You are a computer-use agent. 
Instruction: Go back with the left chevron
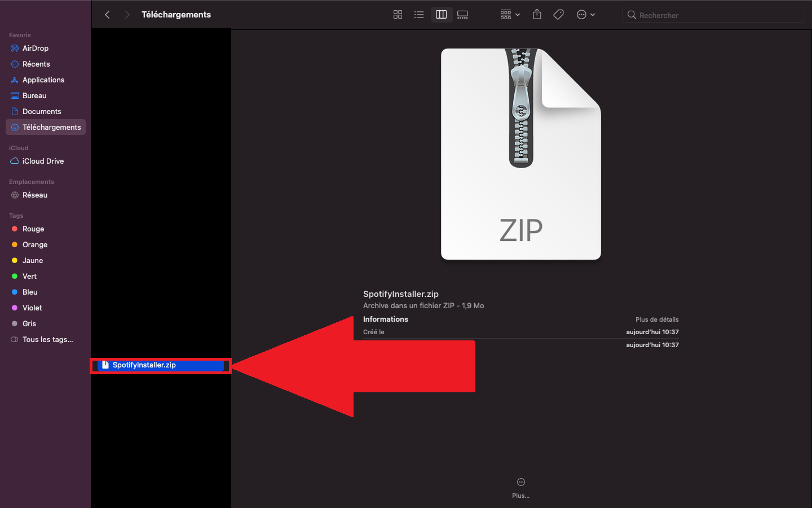[107, 15]
